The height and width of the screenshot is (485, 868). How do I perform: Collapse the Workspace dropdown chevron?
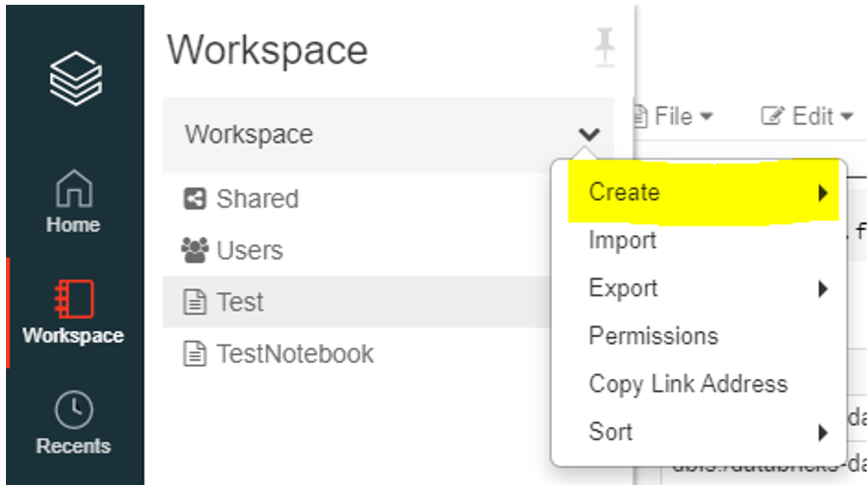pos(589,135)
